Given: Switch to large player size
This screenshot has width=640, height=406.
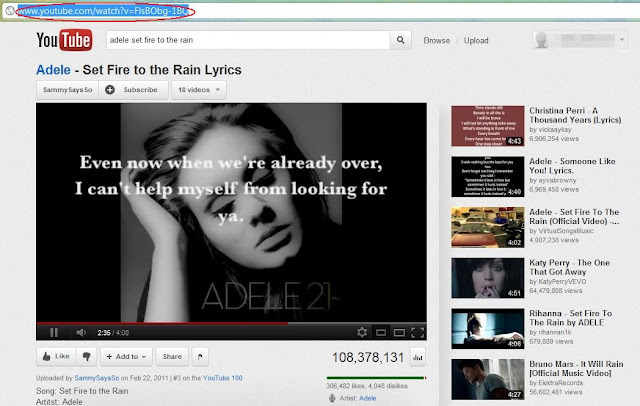Looking at the screenshot, I should tap(399, 333).
